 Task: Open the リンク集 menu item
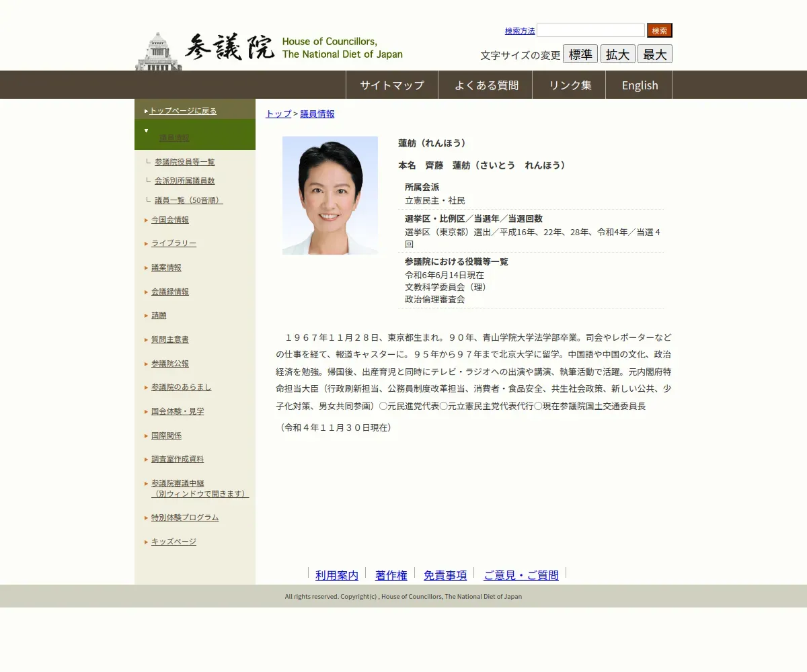pyautogui.click(x=570, y=85)
